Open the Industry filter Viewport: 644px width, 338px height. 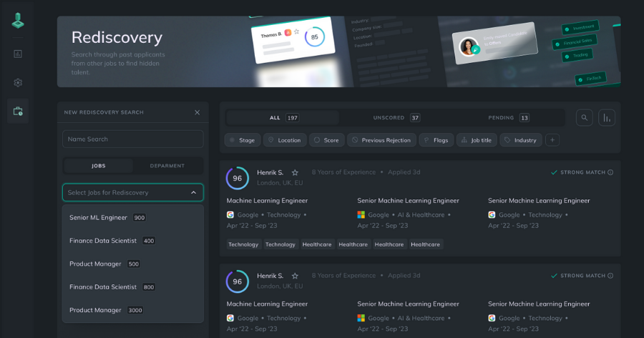[521, 140]
